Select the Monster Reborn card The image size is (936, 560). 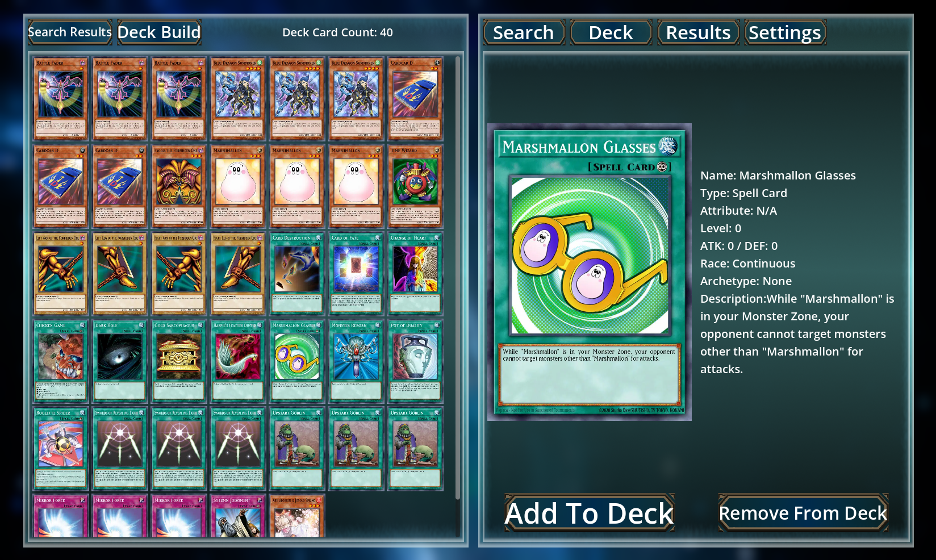[356, 361]
